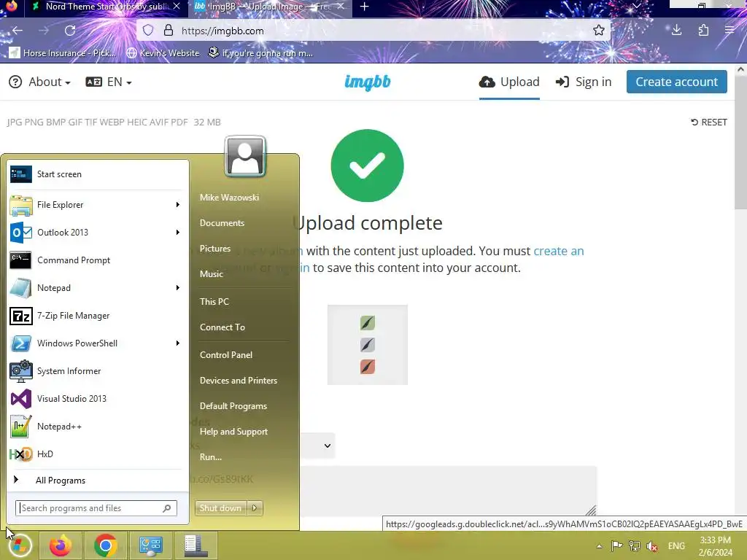Open the Firefox hamburger menu
Image resolution: width=747 pixels, height=560 pixels.
729,31
